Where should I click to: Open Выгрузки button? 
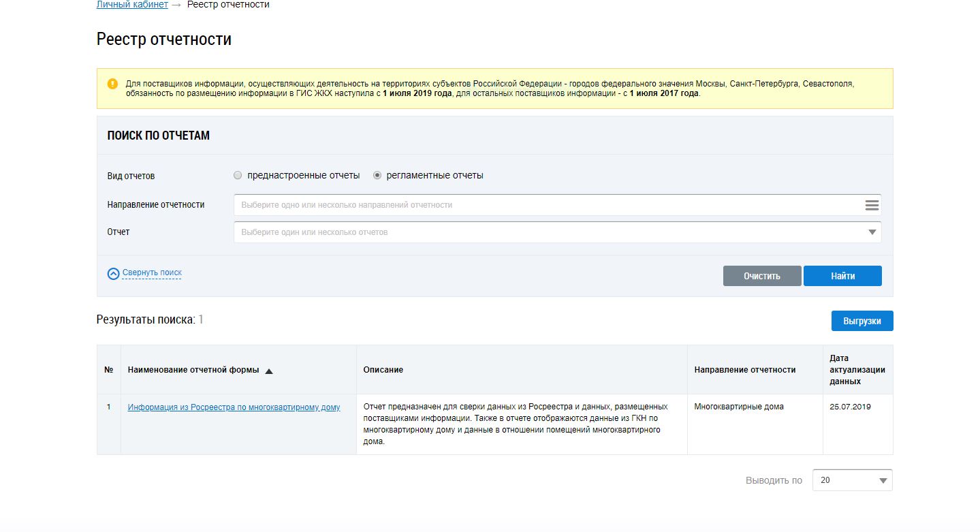862,321
